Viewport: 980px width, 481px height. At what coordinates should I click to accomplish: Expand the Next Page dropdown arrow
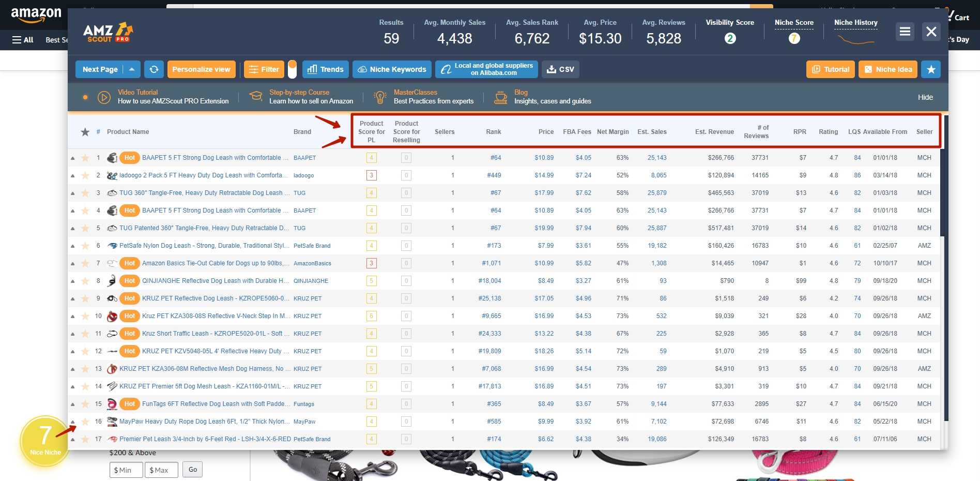(x=132, y=69)
